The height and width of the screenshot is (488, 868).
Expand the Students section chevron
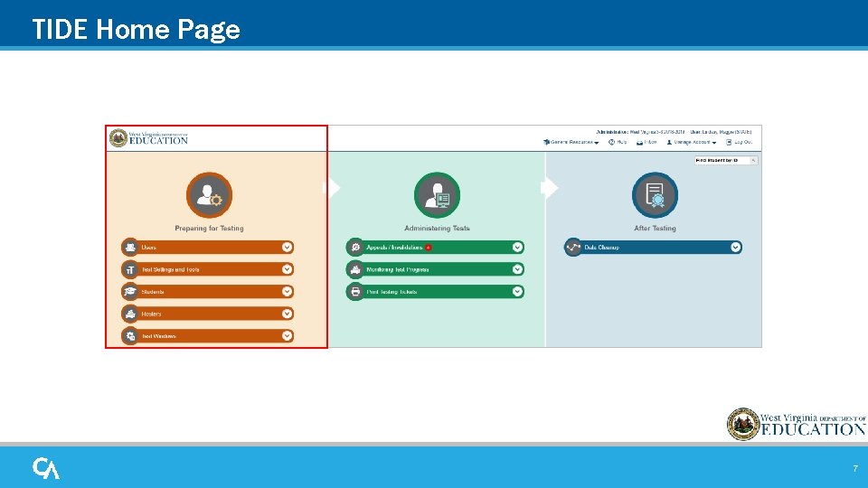click(x=287, y=292)
